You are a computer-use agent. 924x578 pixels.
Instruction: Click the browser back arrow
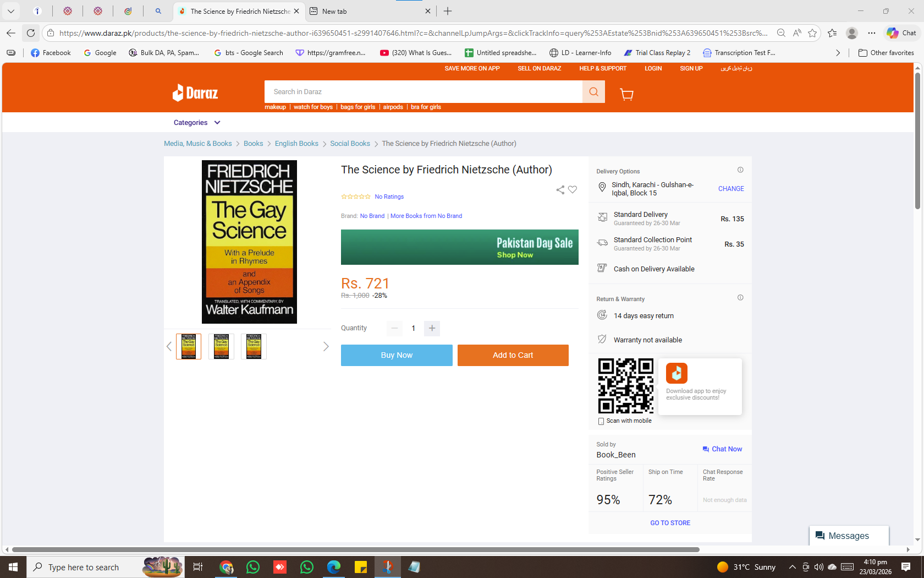(x=11, y=33)
